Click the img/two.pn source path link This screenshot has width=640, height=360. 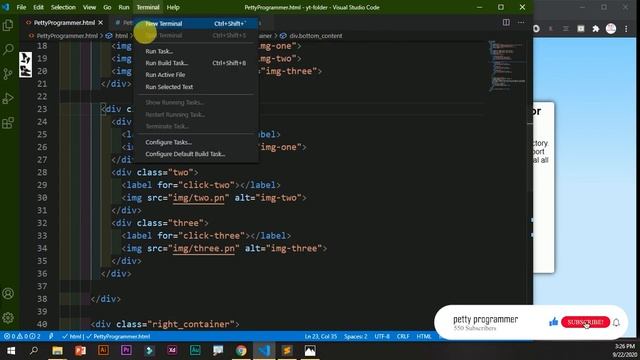point(198,198)
